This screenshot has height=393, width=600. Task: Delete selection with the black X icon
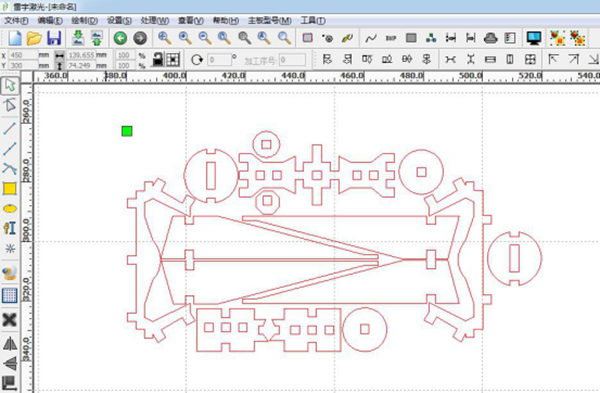coord(10,320)
